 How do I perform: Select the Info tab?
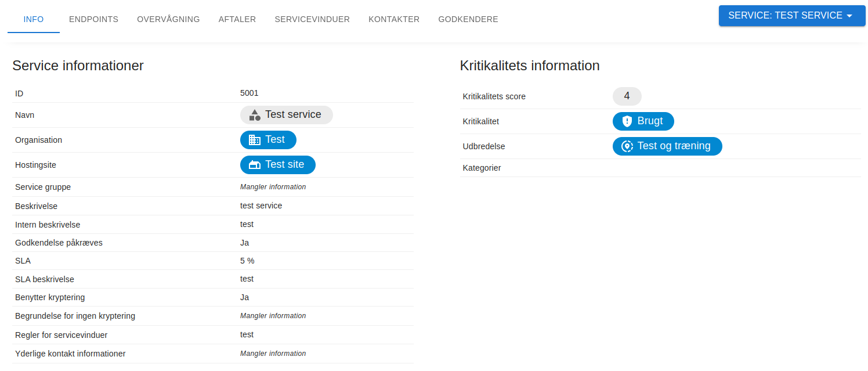tap(34, 19)
